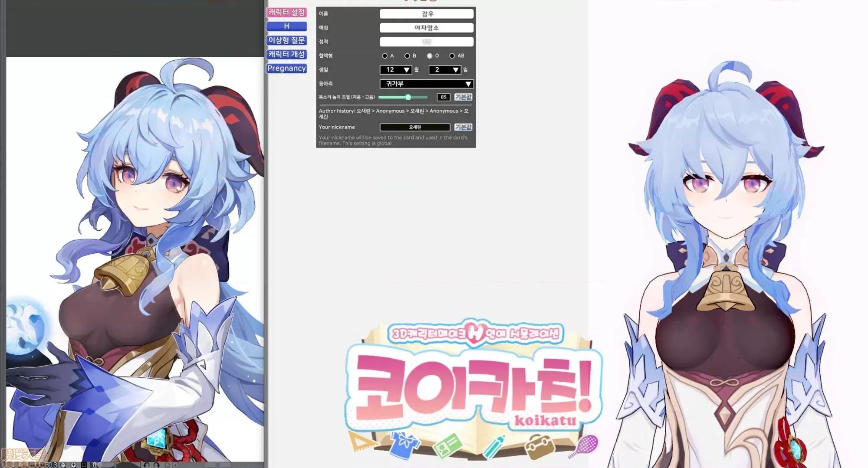This screenshot has width=868, height=468.
Task: Open the 이상형 질문 tab
Action: 286,40
